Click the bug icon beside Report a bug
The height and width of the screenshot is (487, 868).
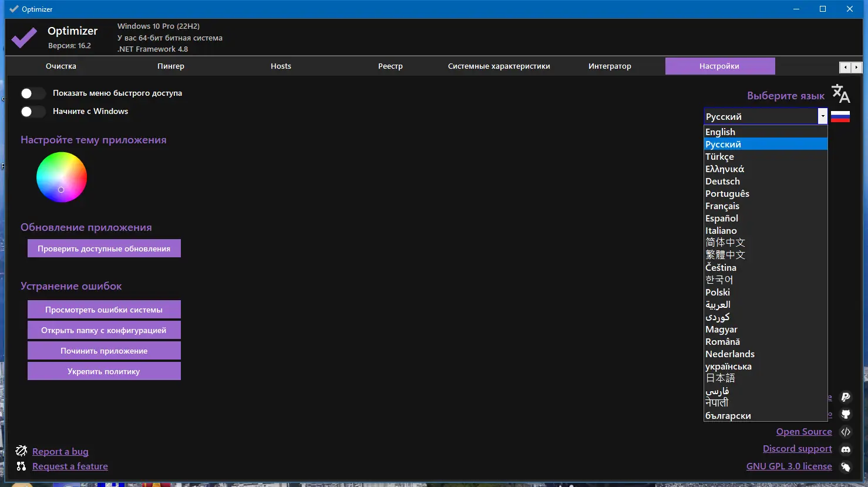tap(21, 451)
